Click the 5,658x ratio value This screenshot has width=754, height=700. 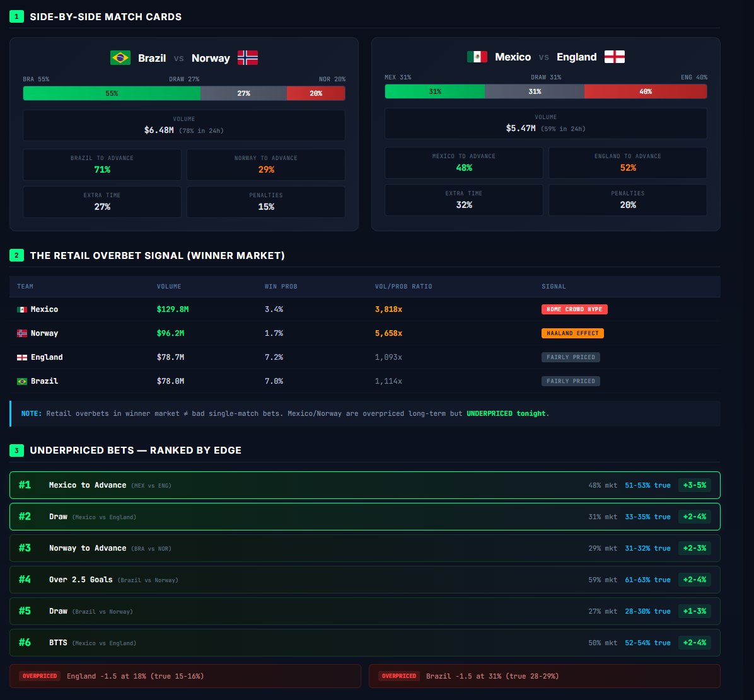click(388, 333)
